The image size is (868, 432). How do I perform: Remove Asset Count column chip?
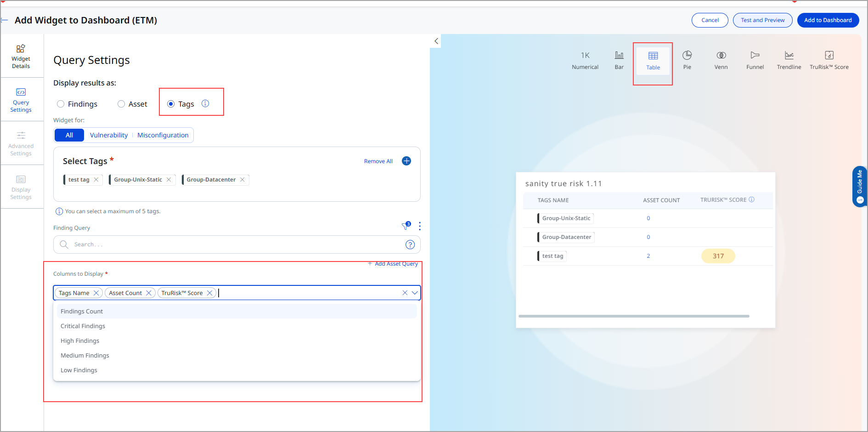click(149, 293)
